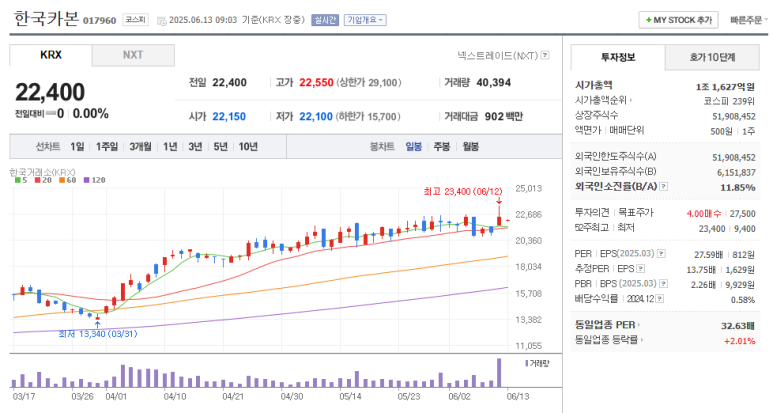Show the 1주일 line chart

click(x=107, y=146)
